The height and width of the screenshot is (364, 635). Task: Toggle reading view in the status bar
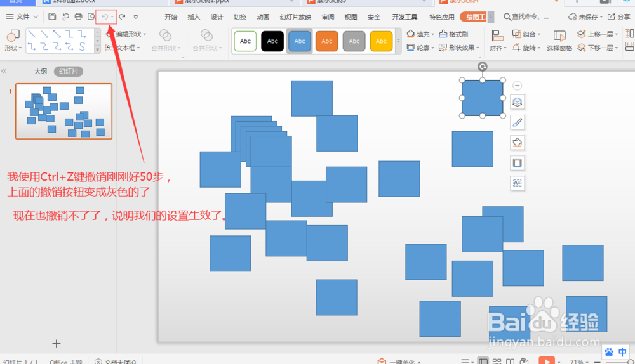click(511, 361)
